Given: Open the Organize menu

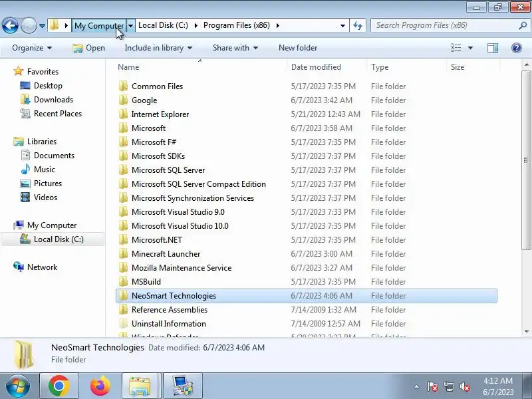Looking at the screenshot, I should pyautogui.click(x=32, y=48).
